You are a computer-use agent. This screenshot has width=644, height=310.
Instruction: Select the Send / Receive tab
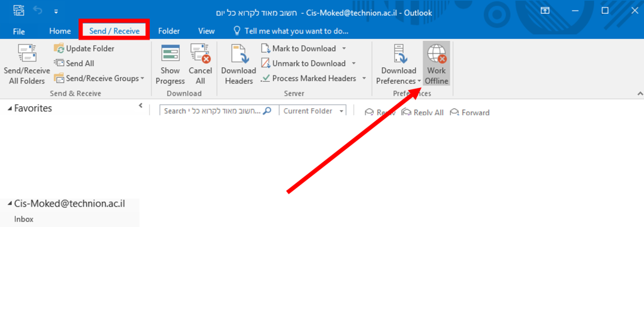[114, 31]
